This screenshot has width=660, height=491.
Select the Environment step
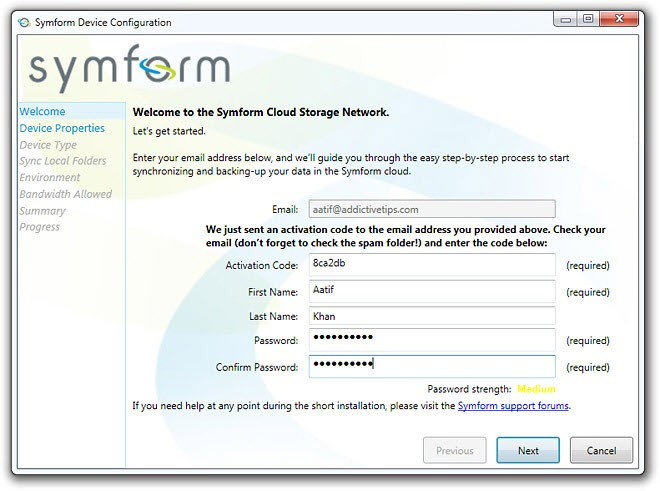[50, 177]
